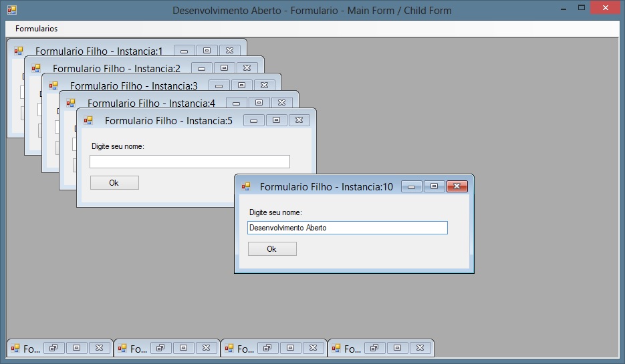Bring Instancia:3 form forward via its title
This screenshot has width=625, height=364.
[x=134, y=86]
